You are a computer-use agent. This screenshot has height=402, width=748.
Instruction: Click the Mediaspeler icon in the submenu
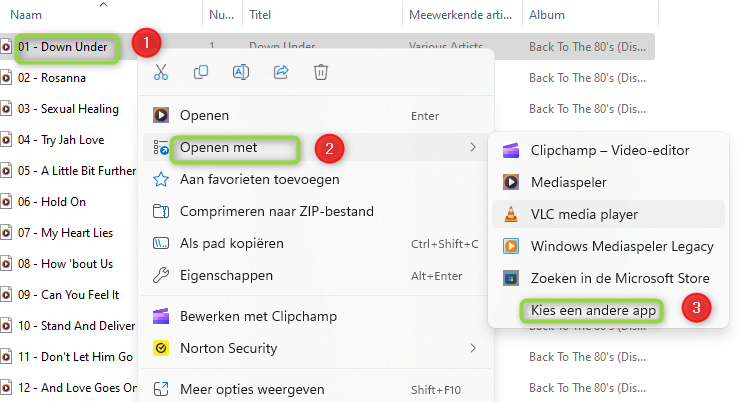tap(511, 182)
